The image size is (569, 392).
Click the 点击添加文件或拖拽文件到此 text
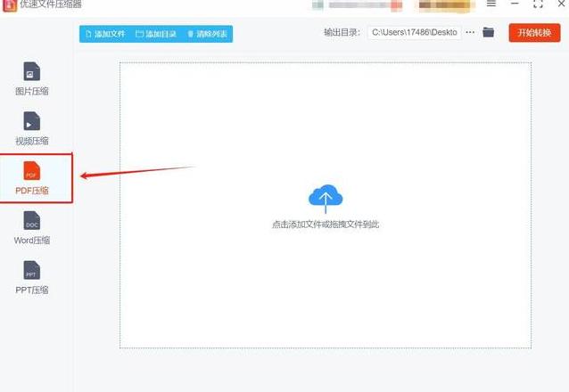pyautogui.click(x=326, y=225)
